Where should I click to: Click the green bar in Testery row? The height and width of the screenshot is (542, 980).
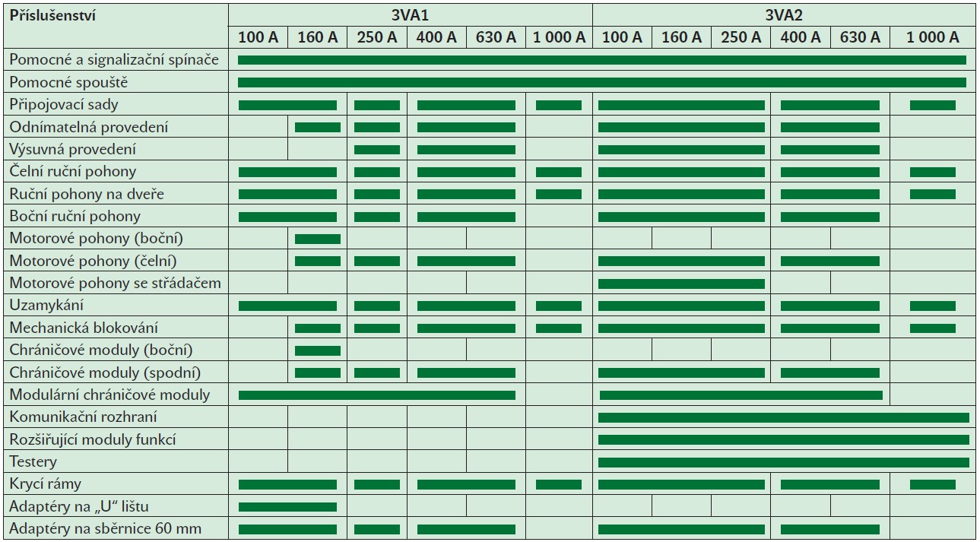pos(784,462)
